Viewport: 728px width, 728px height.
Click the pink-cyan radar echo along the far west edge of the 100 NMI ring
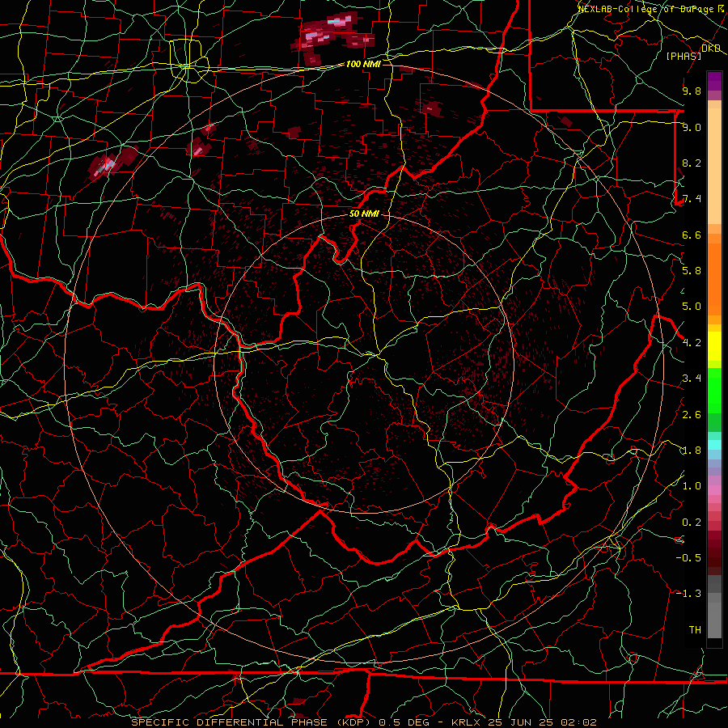tap(112, 163)
